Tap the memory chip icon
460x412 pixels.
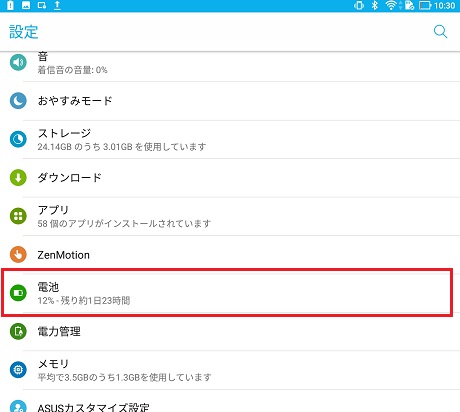18,370
